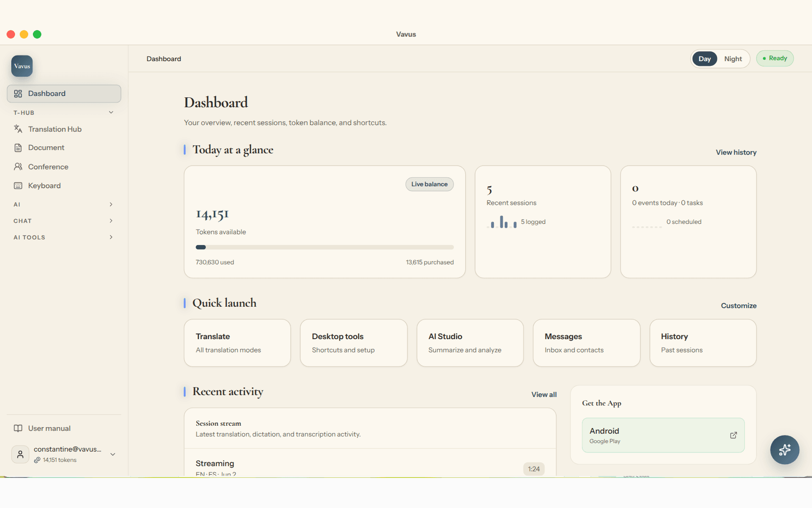
Task: Click the Recent sessions card
Action: tap(543, 222)
